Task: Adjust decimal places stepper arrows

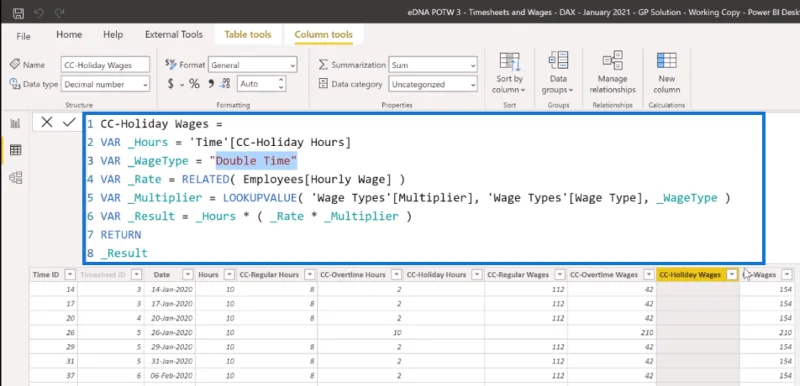Action: tap(281, 84)
